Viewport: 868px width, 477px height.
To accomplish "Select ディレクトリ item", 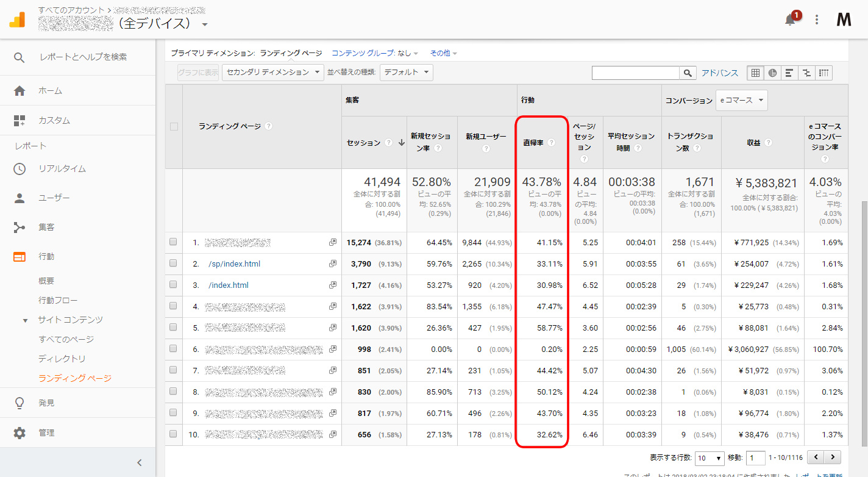I will point(62,359).
